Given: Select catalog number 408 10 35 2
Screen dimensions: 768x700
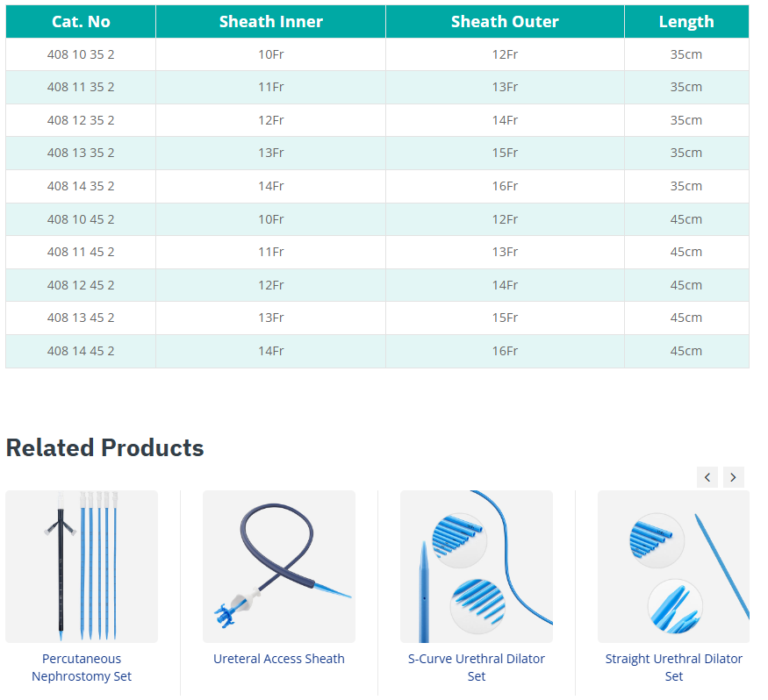Looking at the screenshot, I should click(x=81, y=54).
